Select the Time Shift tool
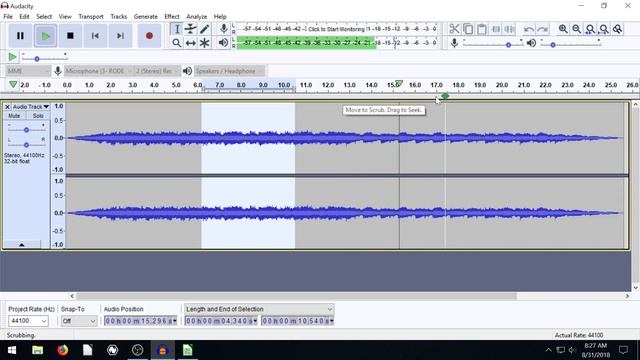 tap(191, 42)
